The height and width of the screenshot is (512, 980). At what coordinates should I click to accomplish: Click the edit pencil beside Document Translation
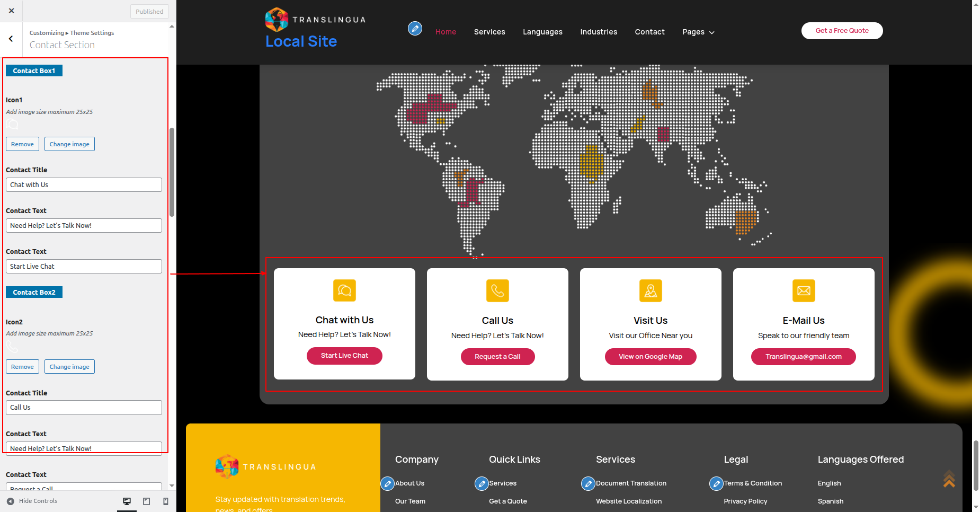587,483
